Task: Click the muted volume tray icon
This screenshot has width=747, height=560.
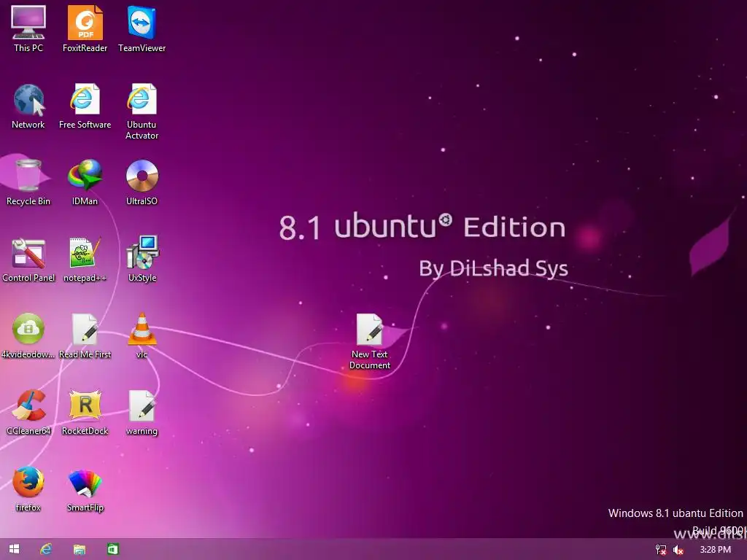Action: [678, 550]
